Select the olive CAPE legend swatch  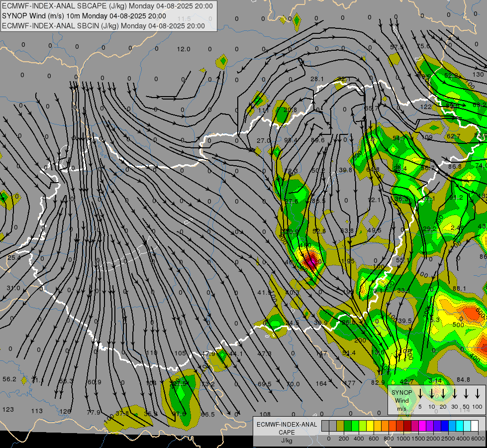point(340,426)
